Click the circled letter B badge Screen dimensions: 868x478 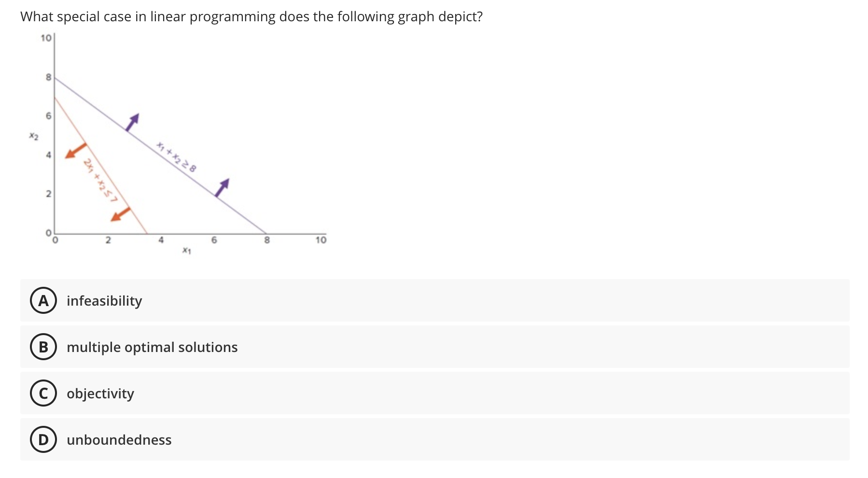[43, 347]
